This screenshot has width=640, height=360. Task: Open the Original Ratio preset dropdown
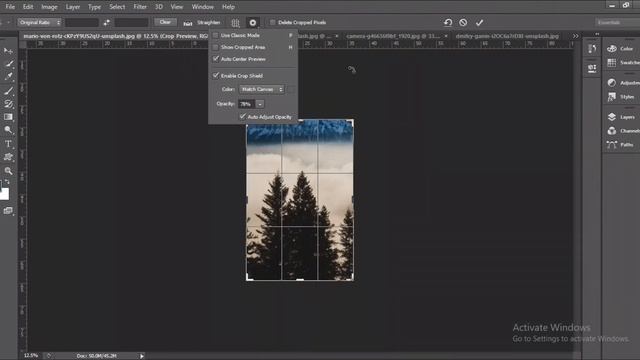pos(39,22)
